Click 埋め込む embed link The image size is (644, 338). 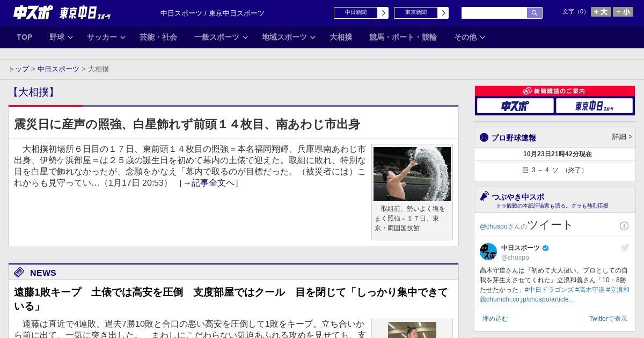point(495,319)
